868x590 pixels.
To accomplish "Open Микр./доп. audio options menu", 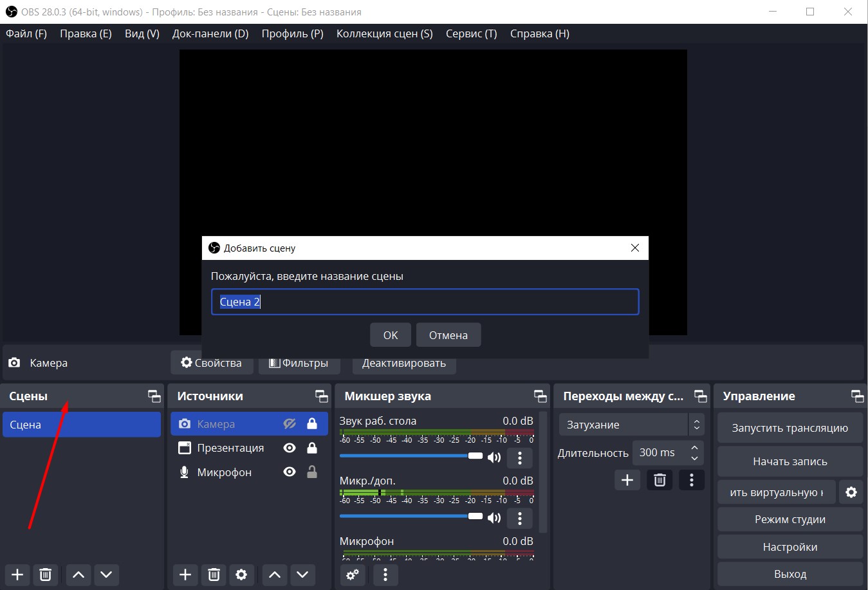I will (519, 518).
